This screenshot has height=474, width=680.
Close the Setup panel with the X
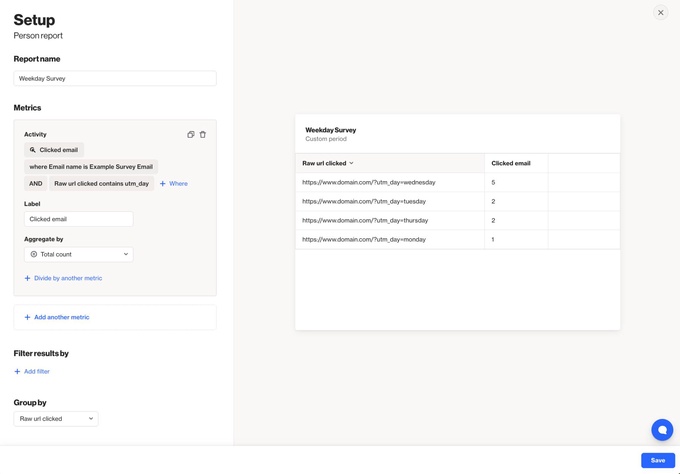[x=660, y=13]
